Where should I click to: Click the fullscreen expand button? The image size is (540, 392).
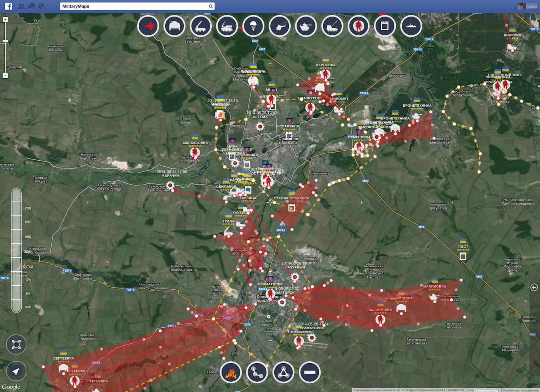[16, 344]
